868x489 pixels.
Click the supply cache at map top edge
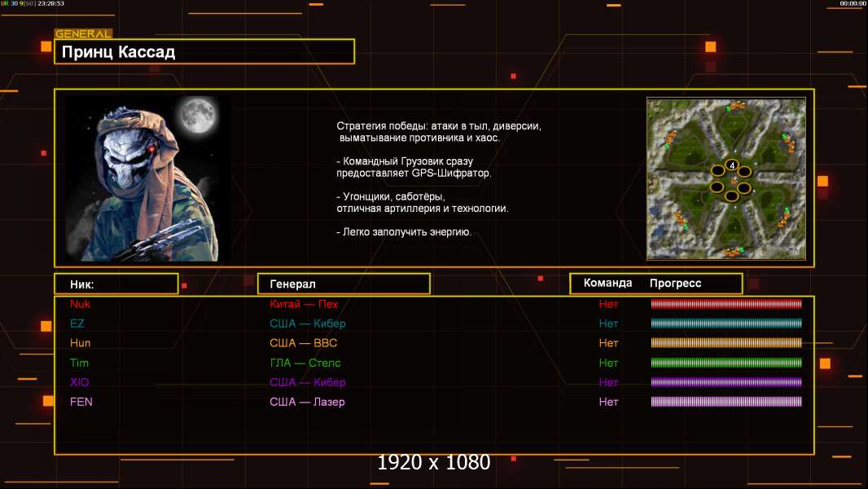(736, 105)
